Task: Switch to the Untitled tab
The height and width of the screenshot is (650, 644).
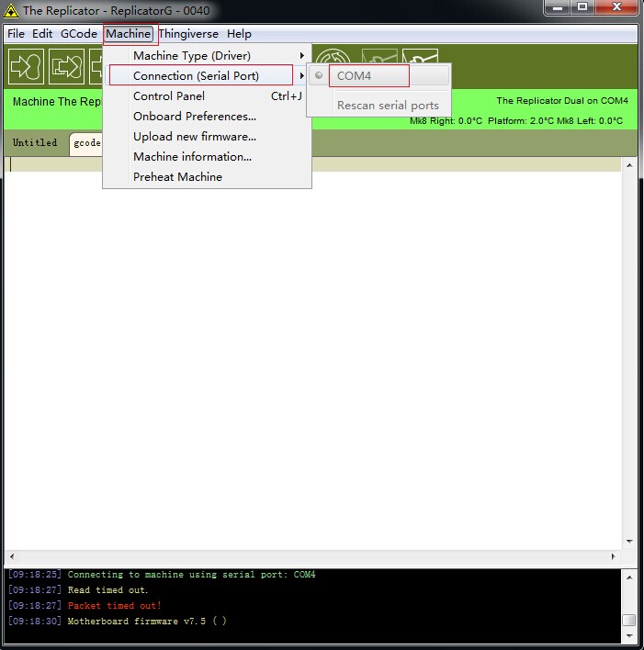Action: point(35,142)
